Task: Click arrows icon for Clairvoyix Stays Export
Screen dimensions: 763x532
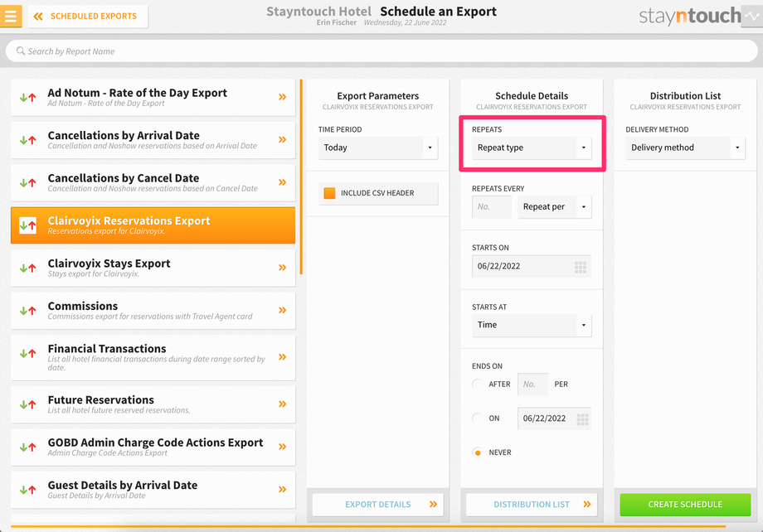Action: 27,268
